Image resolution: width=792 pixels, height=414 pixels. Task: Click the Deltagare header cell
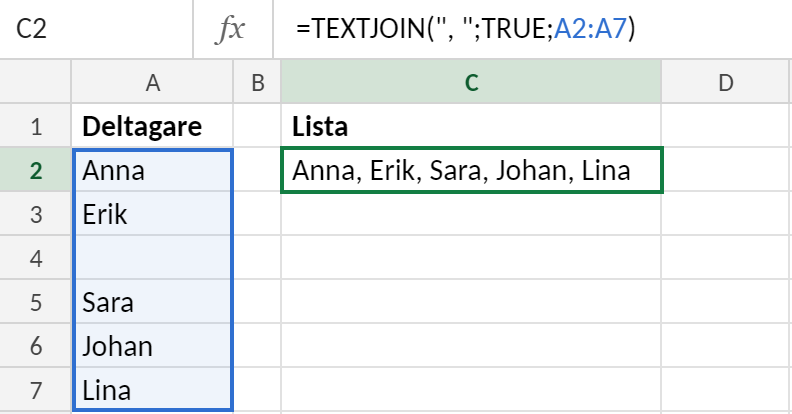point(152,126)
